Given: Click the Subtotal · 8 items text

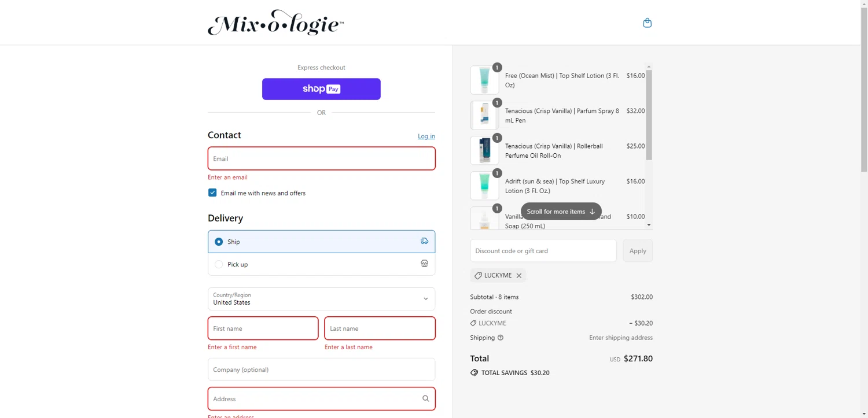Looking at the screenshot, I should click(494, 297).
